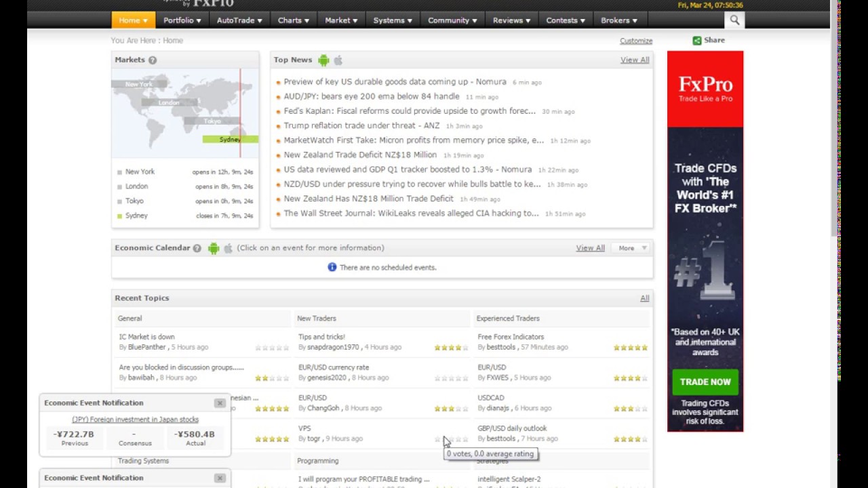Open topic Free Forex Indicators
The image size is (868, 488).
click(511, 337)
